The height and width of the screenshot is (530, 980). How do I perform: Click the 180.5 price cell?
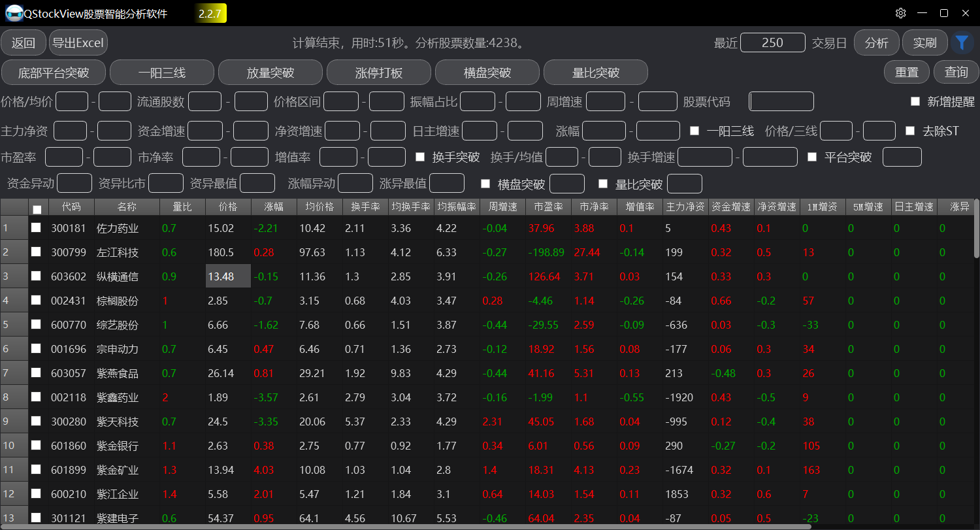tap(228, 252)
